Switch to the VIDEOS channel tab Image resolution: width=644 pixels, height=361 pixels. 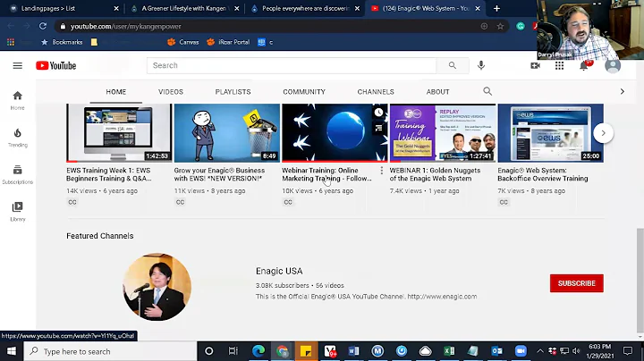pyautogui.click(x=171, y=92)
